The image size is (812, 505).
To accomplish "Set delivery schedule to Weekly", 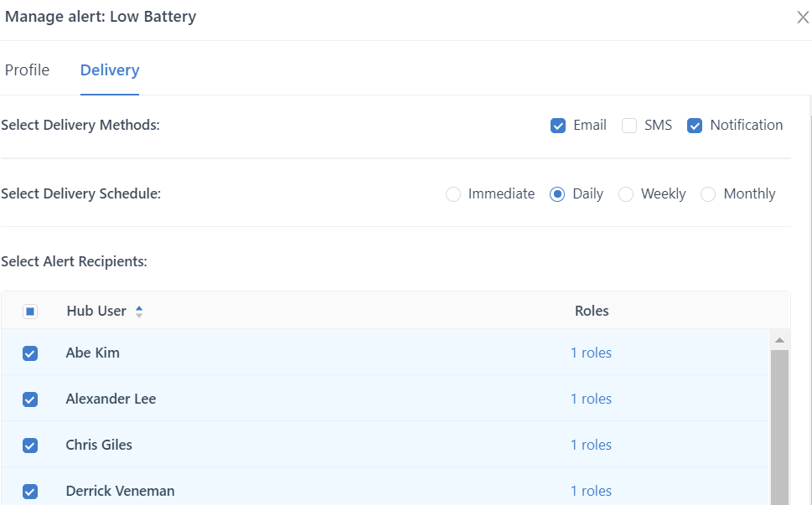I will 626,194.
